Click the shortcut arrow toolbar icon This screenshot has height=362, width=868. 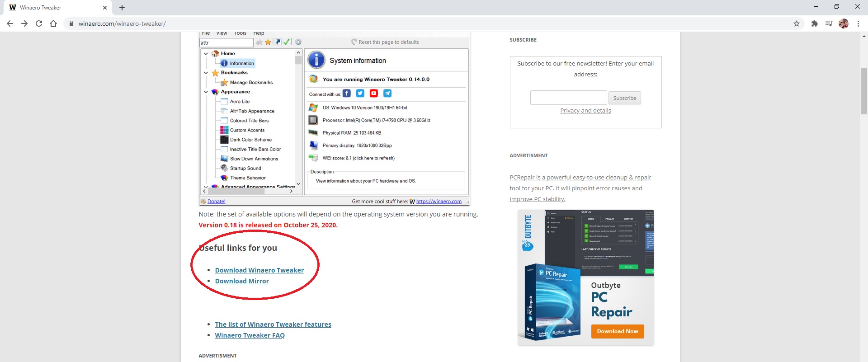278,42
